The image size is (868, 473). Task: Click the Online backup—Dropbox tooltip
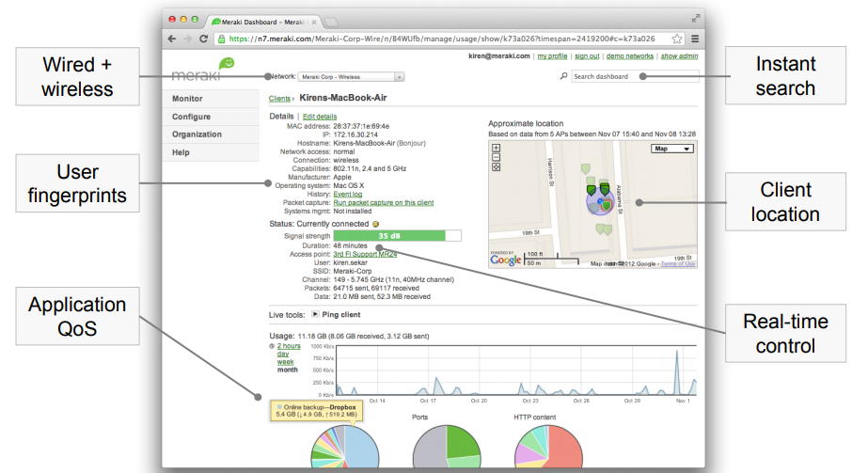pyautogui.click(x=317, y=411)
